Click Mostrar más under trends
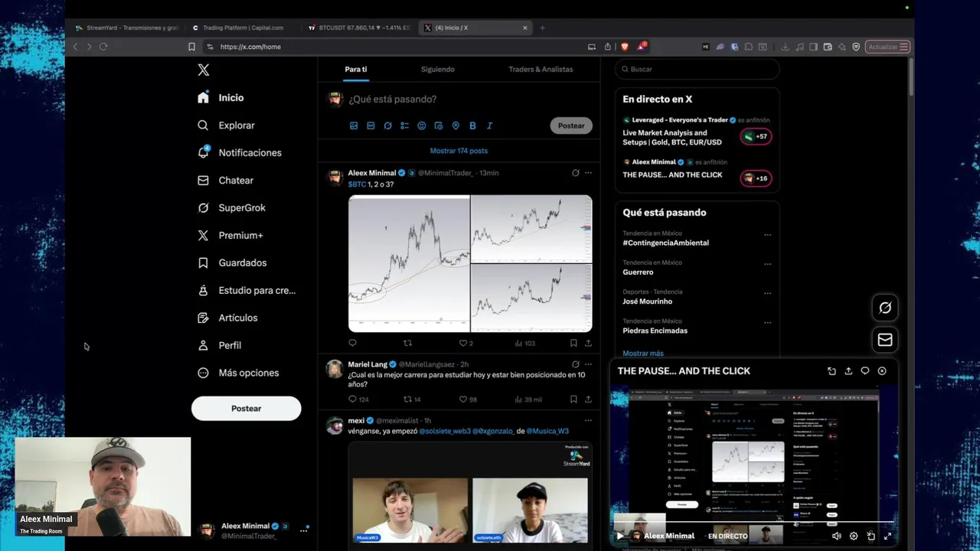This screenshot has width=980, height=551. pos(643,354)
